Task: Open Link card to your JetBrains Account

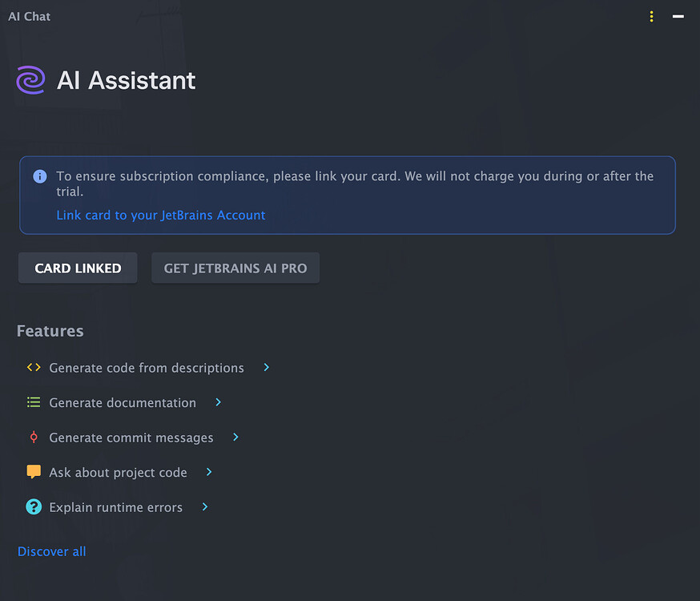Action: click(x=161, y=216)
